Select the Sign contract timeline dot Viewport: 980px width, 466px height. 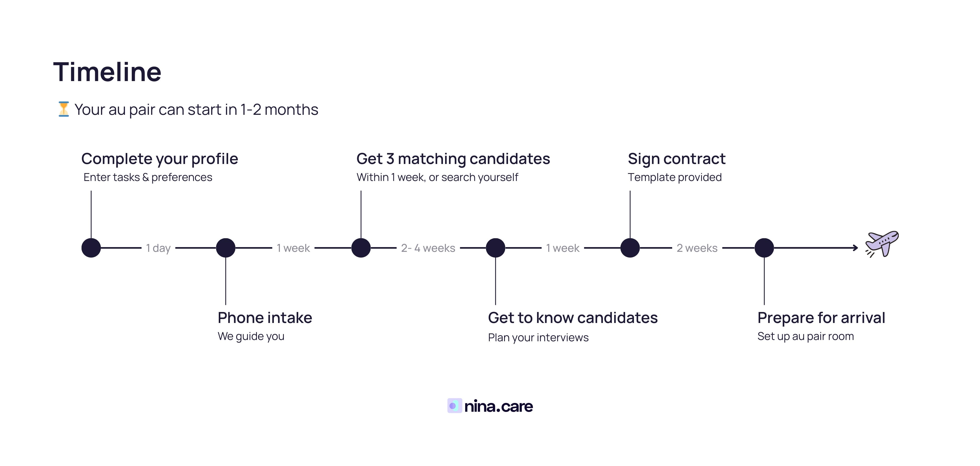(630, 248)
